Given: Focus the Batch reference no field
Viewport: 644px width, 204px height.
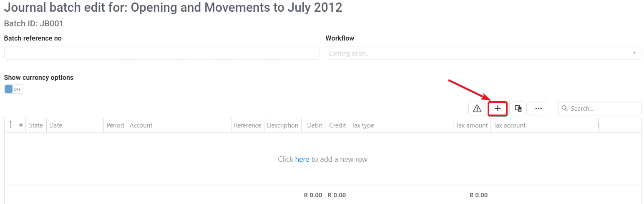Looking at the screenshot, I should click(x=162, y=53).
